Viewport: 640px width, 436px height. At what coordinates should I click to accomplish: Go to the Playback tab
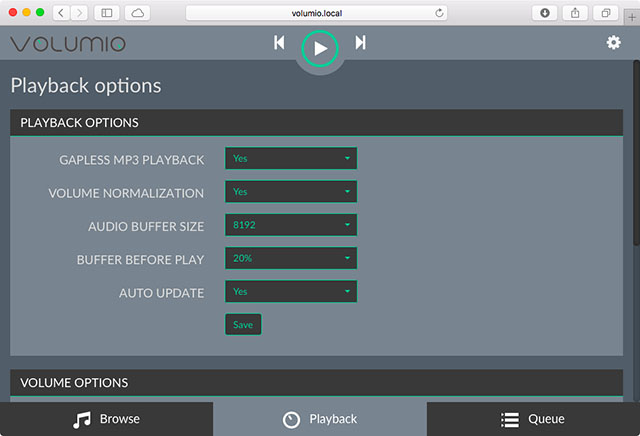coord(320,419)
